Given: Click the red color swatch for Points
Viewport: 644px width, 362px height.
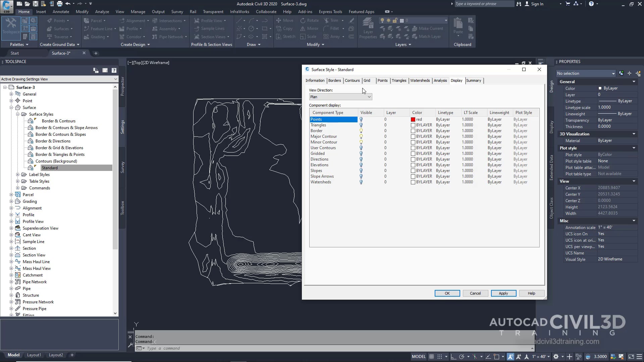Looking at the screenshot, I should [413, 119].
